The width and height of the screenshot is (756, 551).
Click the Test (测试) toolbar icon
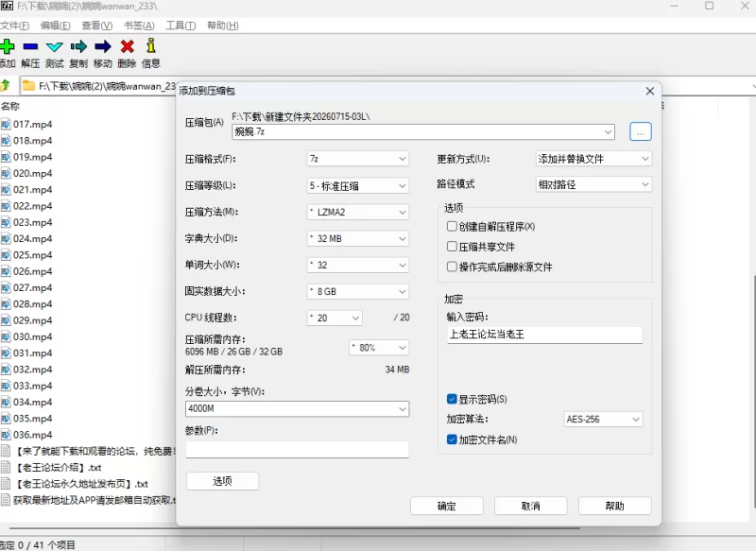pyautogui.click(x=55, y=46)
